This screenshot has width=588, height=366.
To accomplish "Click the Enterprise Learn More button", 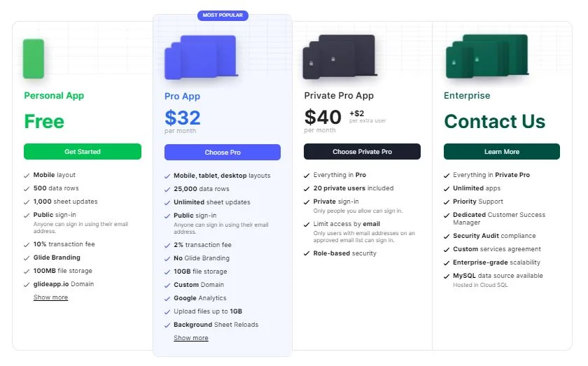I will click(x=502, y=152).
